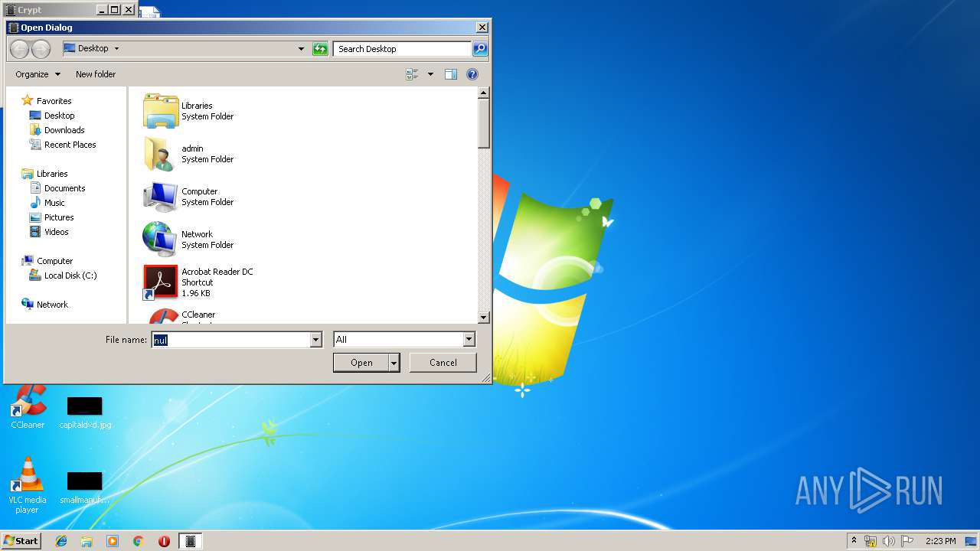Image resolution: width=980 pixels, height=551 pixels.
Task: Select the Acrobat Reader DC shortcut icon
Action: tap(160, 282)
